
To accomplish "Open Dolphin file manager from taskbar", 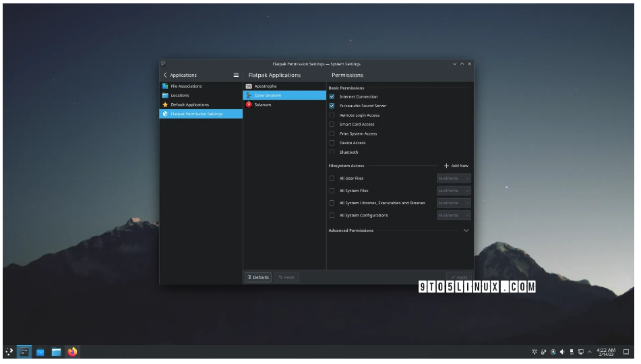I will 56,352.
